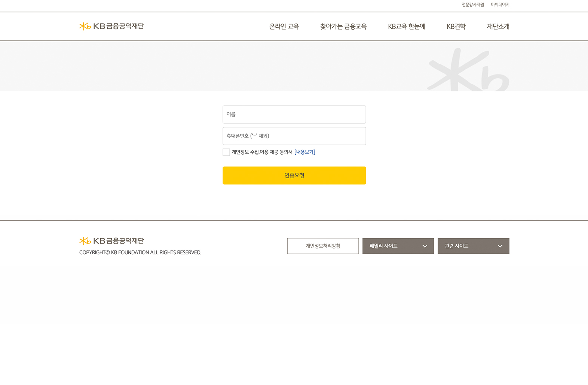Open the KB견학 menu item
The width and height of the screenshot is (588, 385).
coord(456,27)
